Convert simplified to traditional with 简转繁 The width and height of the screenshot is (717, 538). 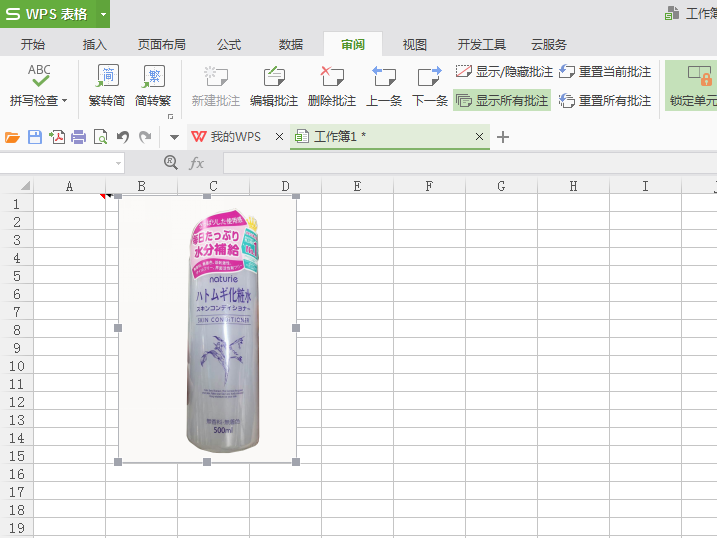[153, 86]
